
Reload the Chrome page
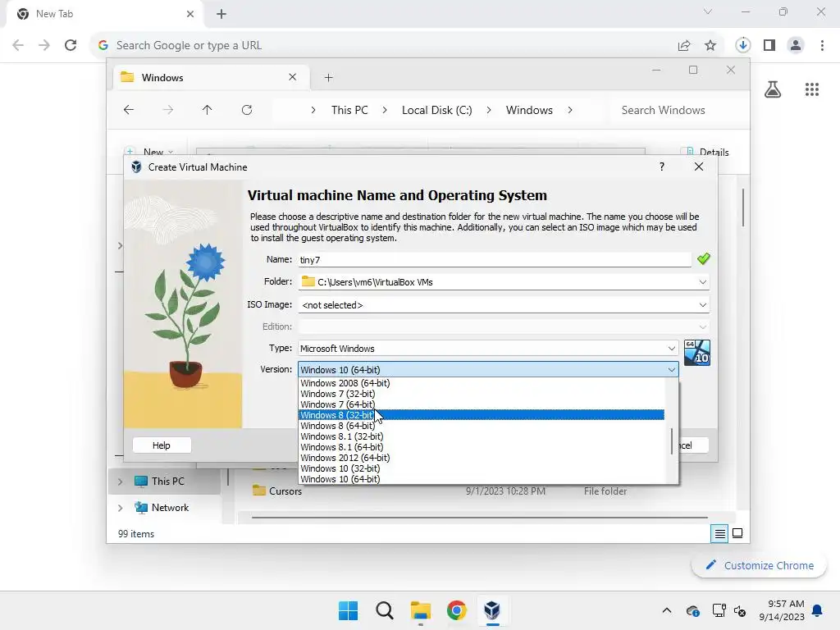(71, 46)
